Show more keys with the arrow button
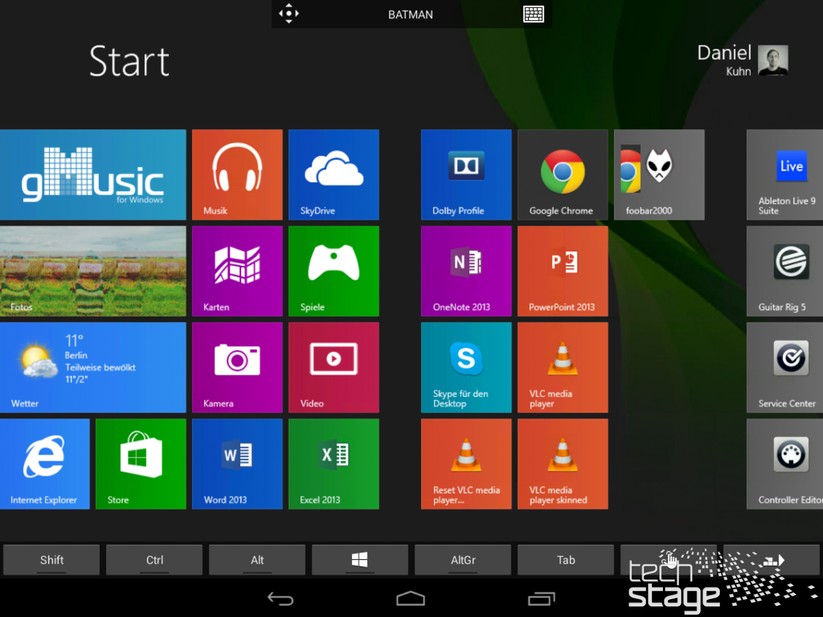 tap(772, 560)
